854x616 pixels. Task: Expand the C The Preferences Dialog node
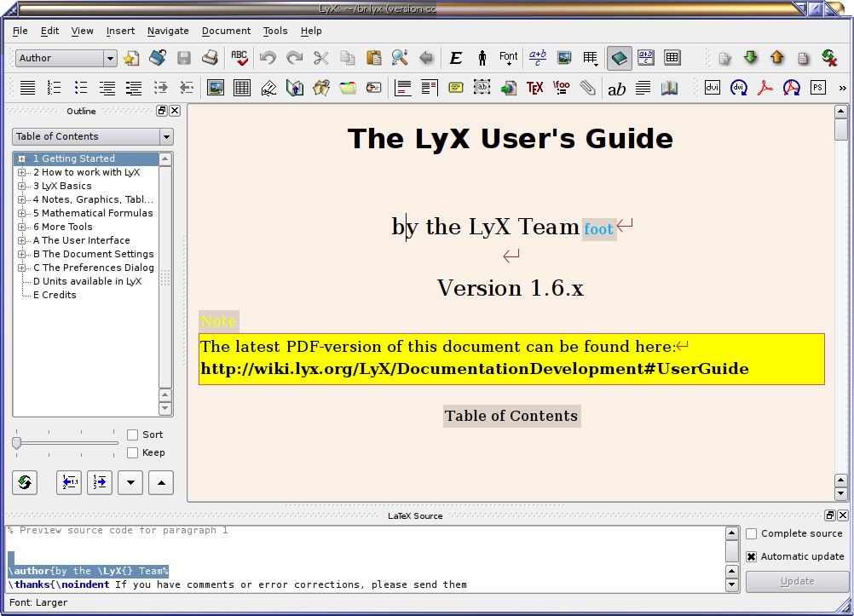[x=22, y=268]
